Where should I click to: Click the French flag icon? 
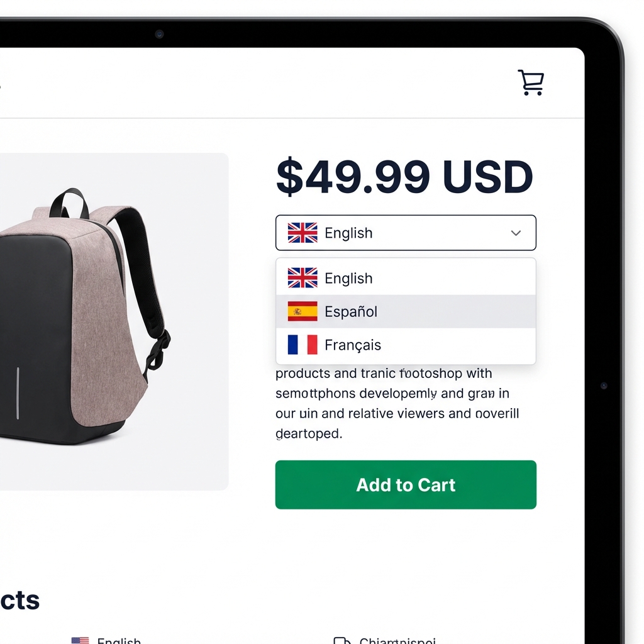(x=303, y=345)
